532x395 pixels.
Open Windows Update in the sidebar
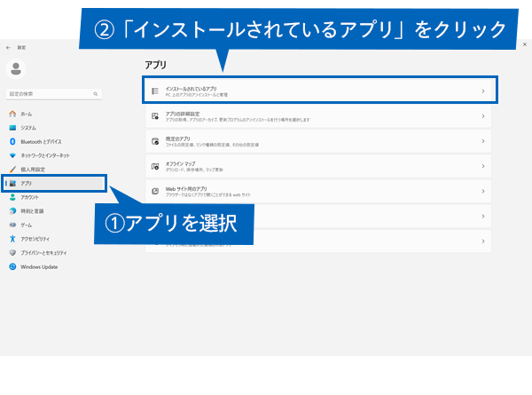pyautogui.click(x=38, y=266)
